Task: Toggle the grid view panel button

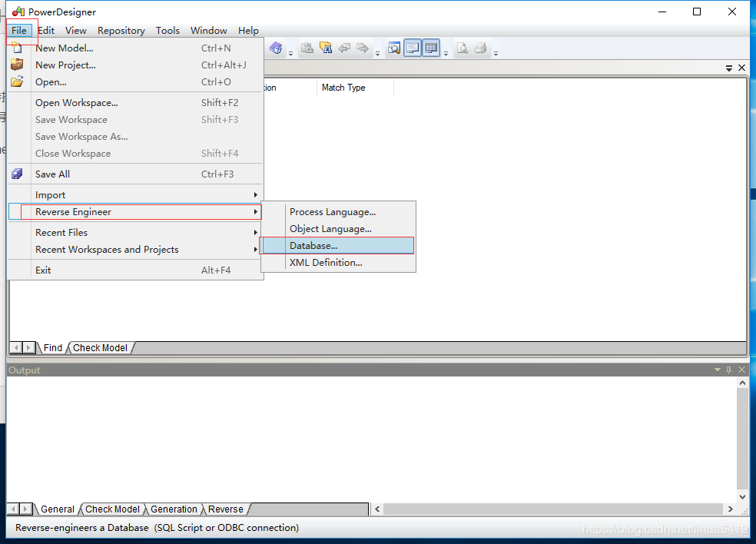Action: 431,48
